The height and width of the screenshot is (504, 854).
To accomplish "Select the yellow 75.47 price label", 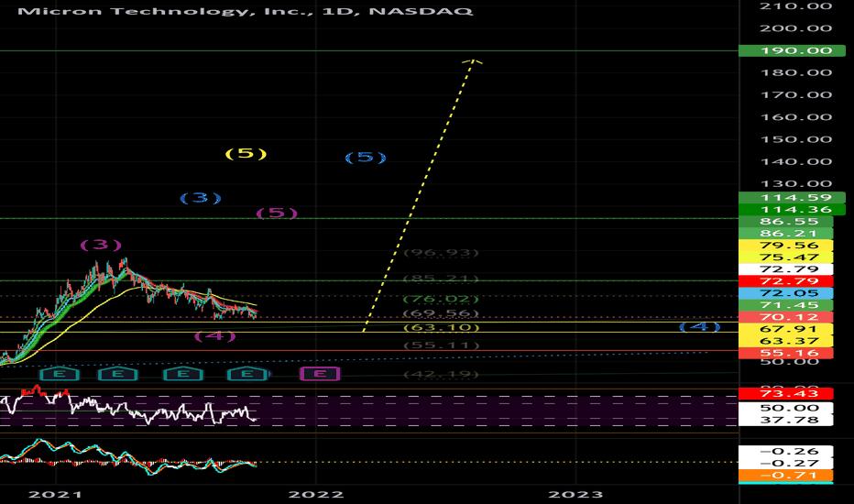I will click(786, 257).
